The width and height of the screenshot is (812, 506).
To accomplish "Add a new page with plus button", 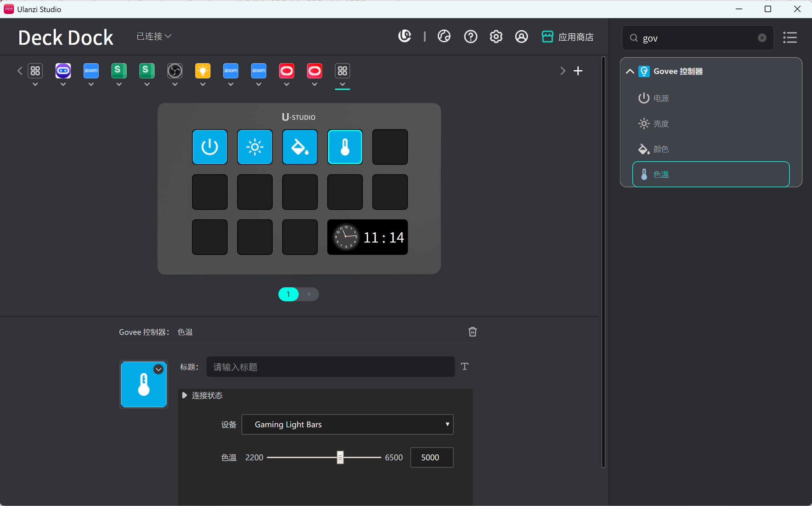I will pyautogui.click(x=309, y=294).
